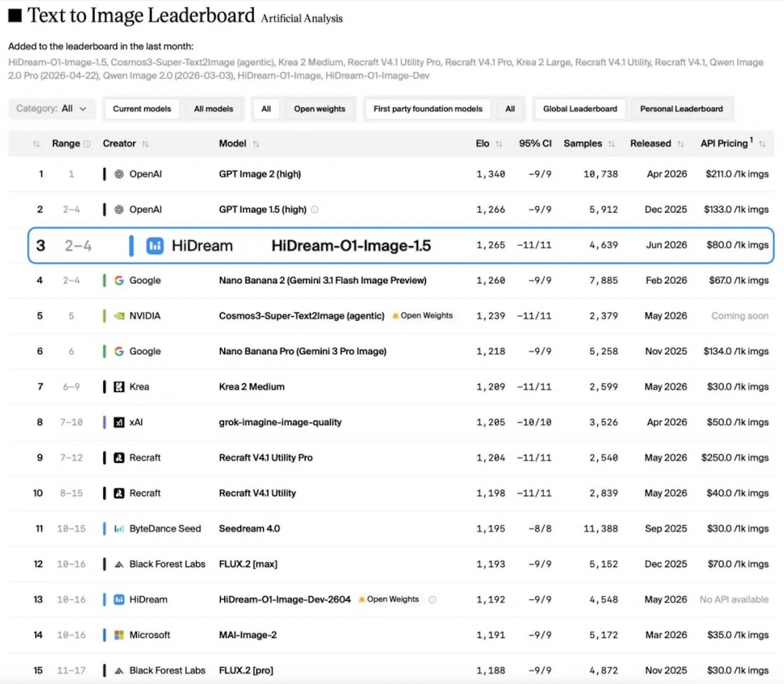Switch to Global Leaderboard tab
This screenshot has width=784, height=684.
(580, 109)
